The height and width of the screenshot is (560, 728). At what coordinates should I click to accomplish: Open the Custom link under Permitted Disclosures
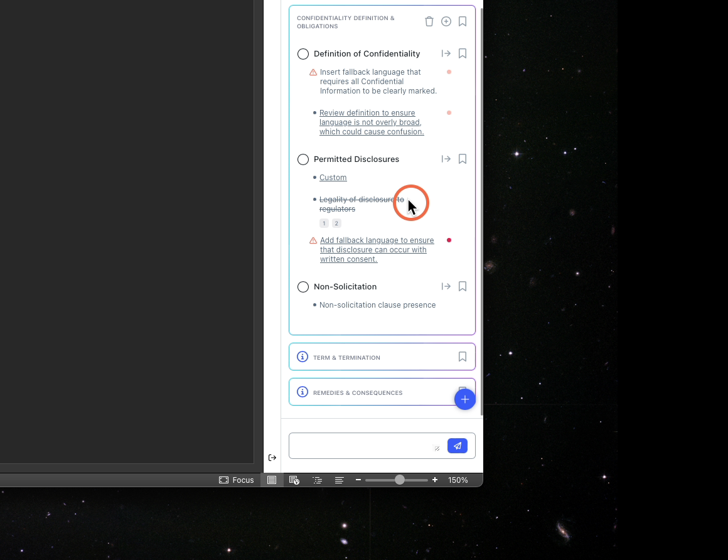333,178
